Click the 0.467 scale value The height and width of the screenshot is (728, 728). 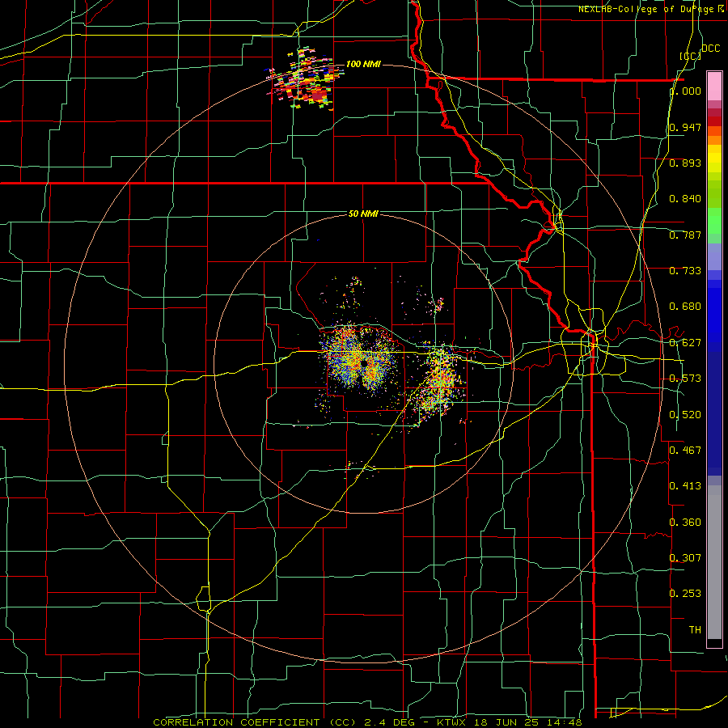[x=685, y=451]
